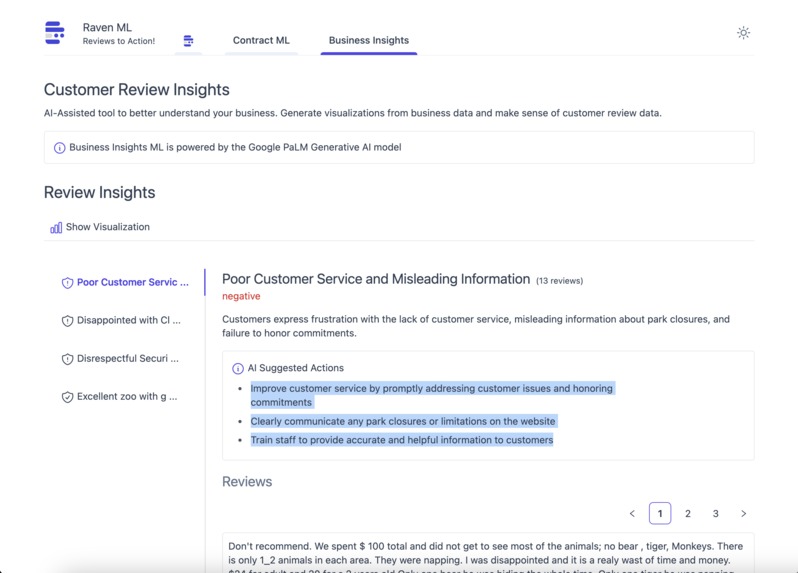798x573 pixels.
Task: Click "Train staff to provide accurate" suggestion
Action: pos(402,440)
